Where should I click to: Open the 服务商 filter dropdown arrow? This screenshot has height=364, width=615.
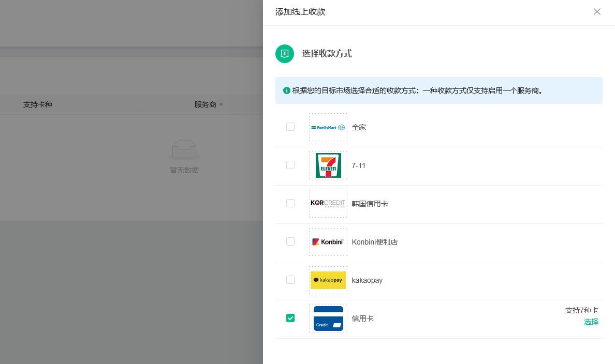click(x=221, y=105)
